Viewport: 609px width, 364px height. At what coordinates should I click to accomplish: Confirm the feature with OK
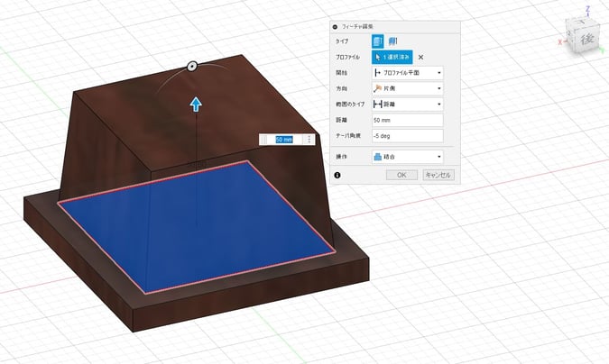[x=401, y=175]
